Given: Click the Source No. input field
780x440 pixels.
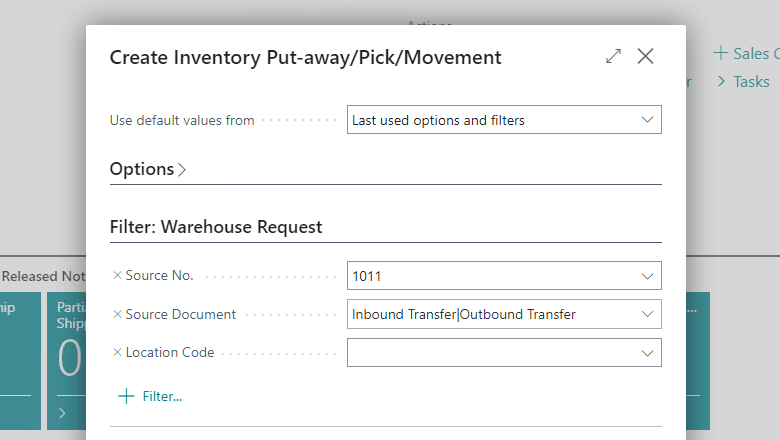Looking at the screenshot, I should click(490, 276).
